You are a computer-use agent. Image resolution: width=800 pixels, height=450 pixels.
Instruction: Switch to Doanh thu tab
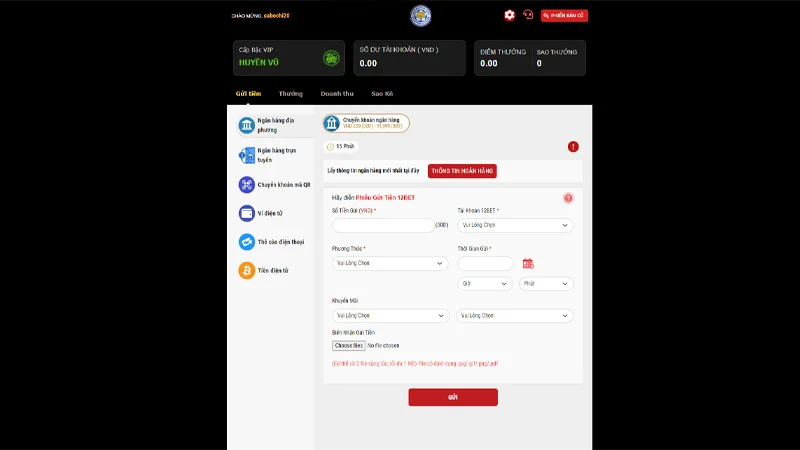tap(337, 94)
